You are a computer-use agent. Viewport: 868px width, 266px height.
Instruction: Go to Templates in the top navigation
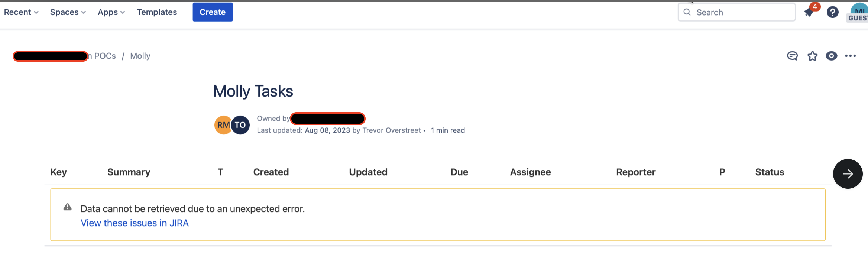coord(157,12)
